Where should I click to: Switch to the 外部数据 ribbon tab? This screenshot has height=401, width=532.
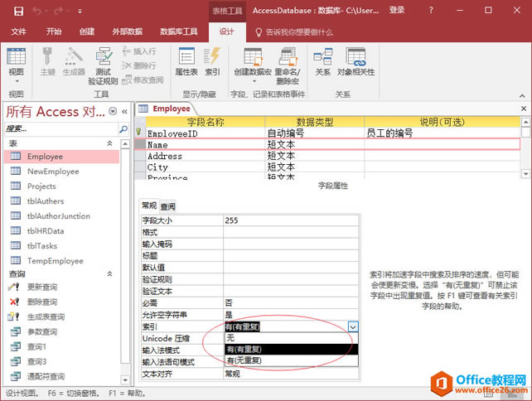click(128, 31)
